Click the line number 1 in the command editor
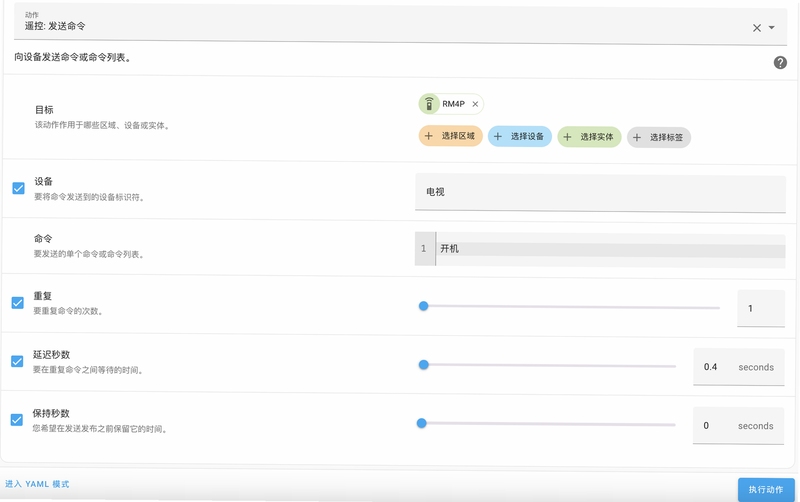The width and height of the screenshot is (800, 502). click(423, 248)
